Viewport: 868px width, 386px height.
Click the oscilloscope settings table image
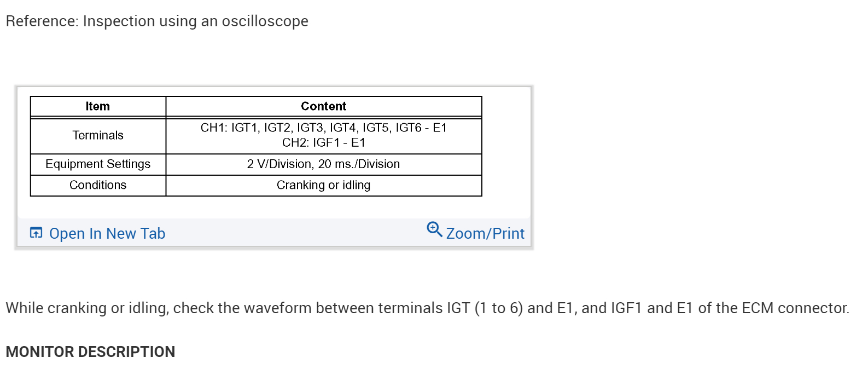(x=256, y=147)
